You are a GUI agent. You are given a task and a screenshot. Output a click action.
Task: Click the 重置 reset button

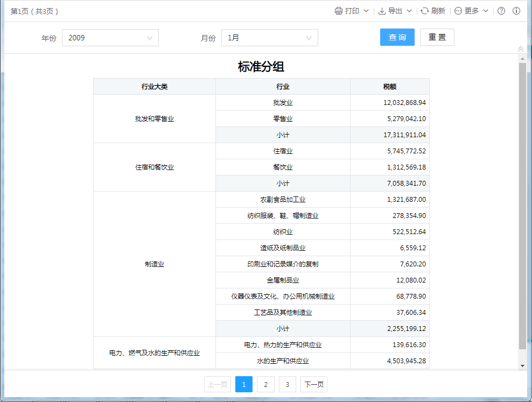click(x=437, y=37)
